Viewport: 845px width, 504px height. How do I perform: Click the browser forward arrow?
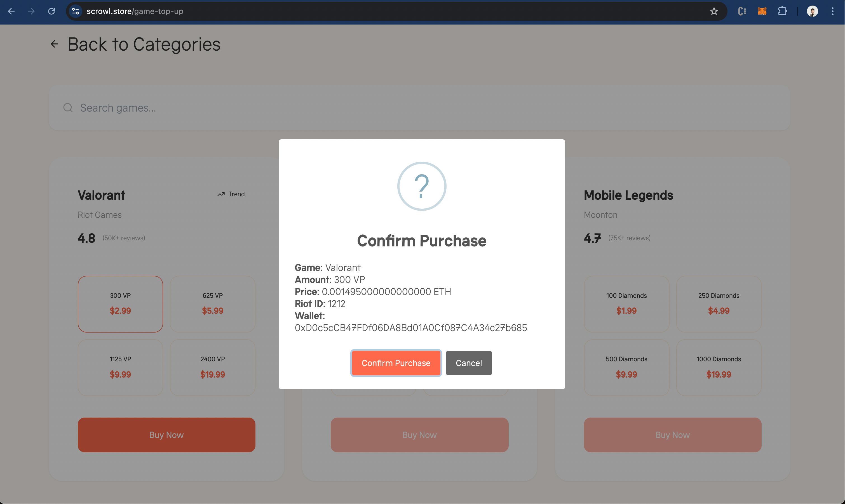click(31, 11)
